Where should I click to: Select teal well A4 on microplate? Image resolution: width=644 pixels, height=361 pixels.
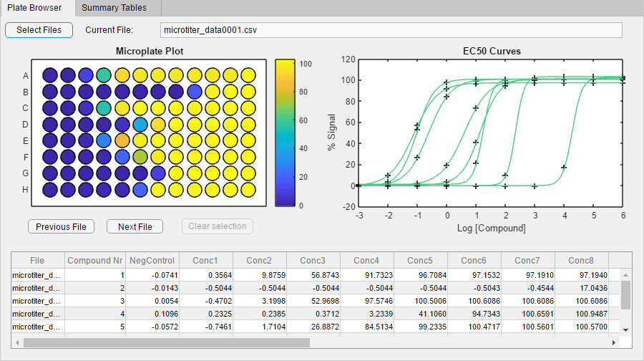[104, 75]
